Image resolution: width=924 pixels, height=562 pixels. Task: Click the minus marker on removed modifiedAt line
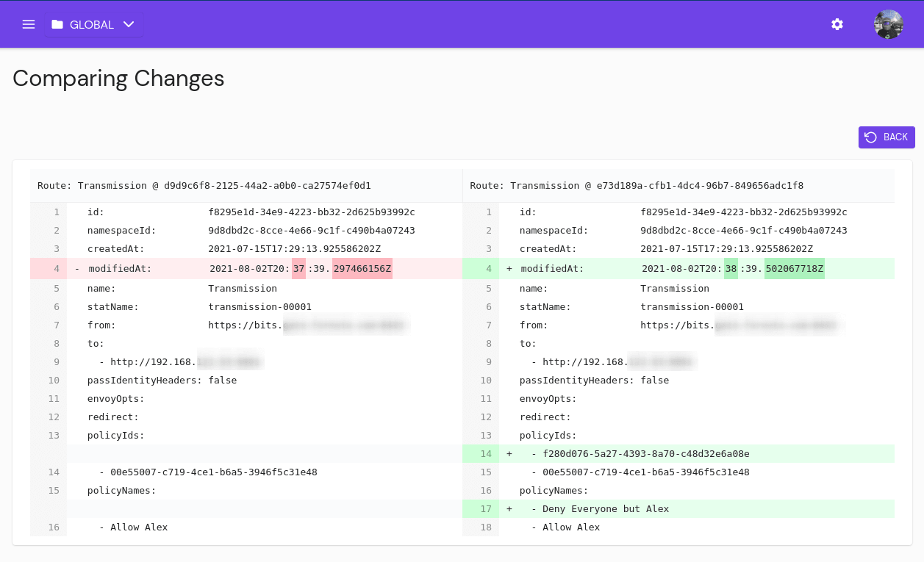(x=77, y=269)
